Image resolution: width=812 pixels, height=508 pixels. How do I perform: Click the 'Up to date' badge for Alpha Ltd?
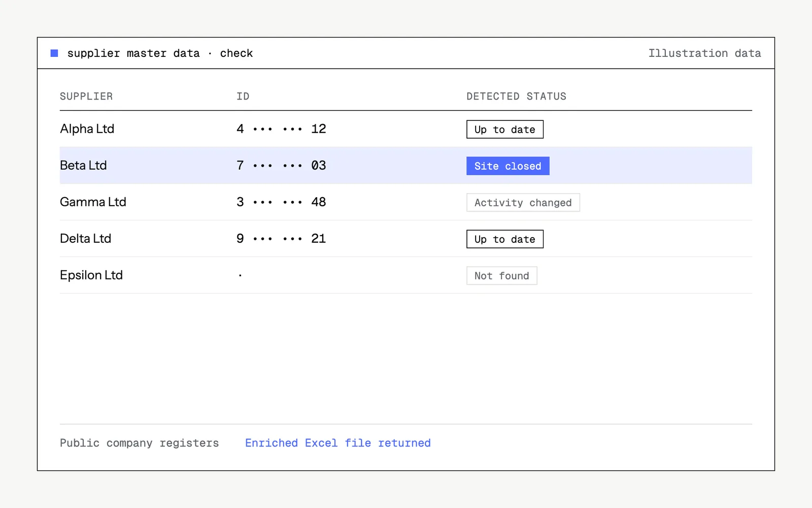[505, 130]
